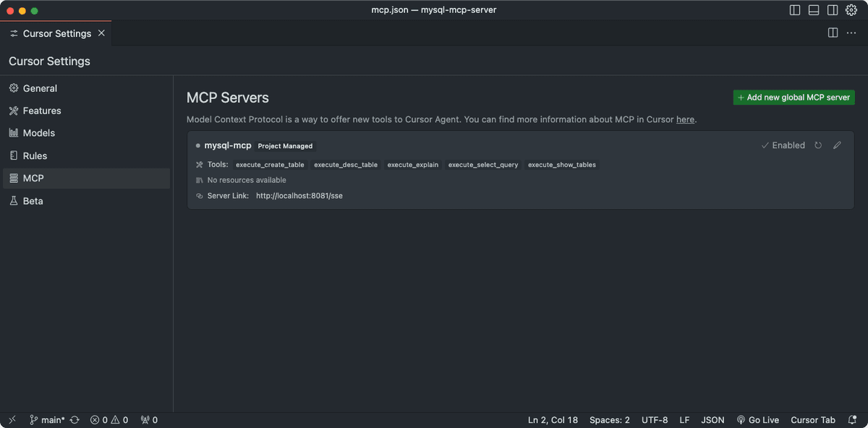
Task: Toggle secondary sidebar layout icon
Action: 833,10
